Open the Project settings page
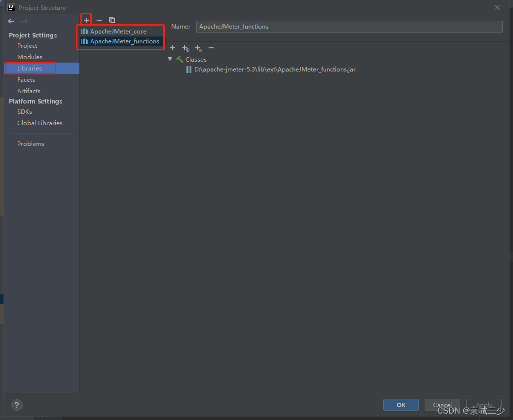The height and width of the screenshot is (420, 513). 27,46
